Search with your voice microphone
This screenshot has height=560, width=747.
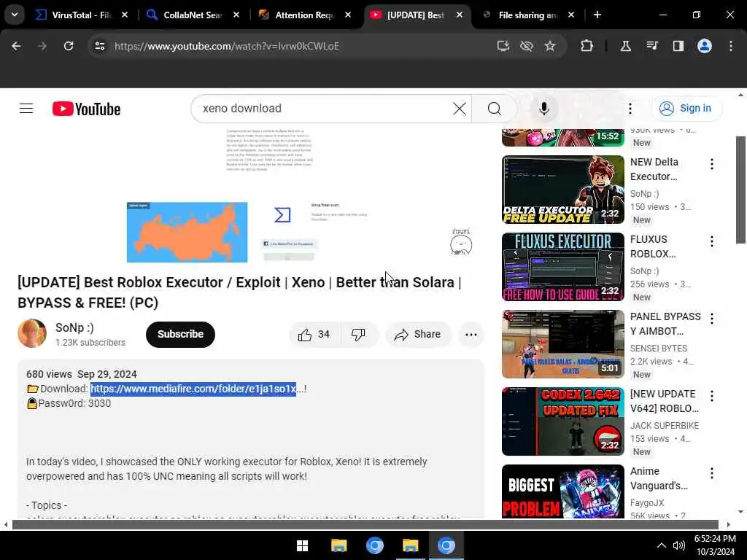click(x=543, y=109)
